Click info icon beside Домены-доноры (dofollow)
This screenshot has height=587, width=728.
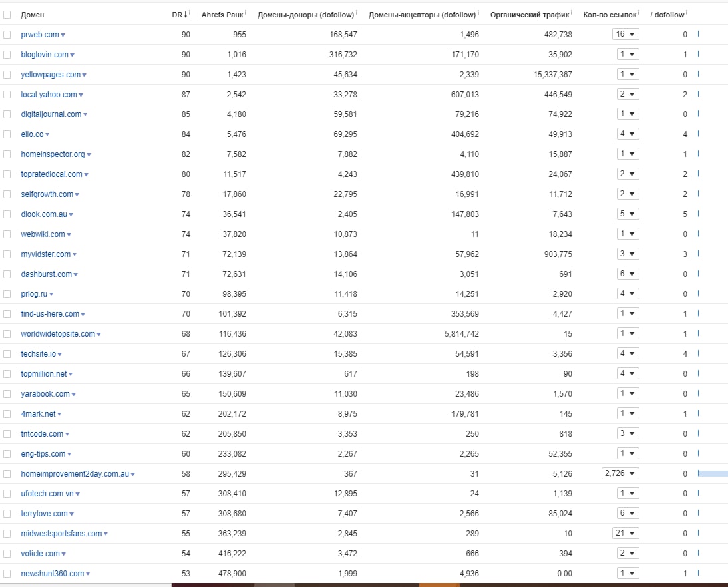tap(357, 13)
